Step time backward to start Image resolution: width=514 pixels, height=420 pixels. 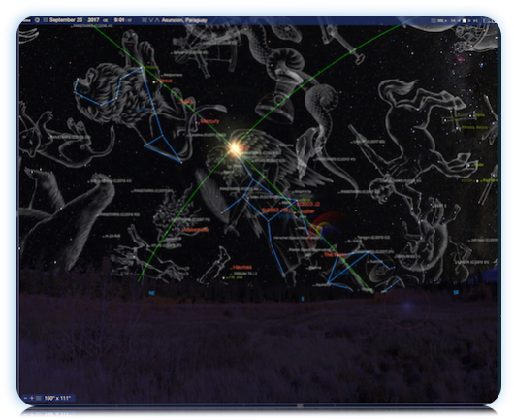click(x=453, y=21)
